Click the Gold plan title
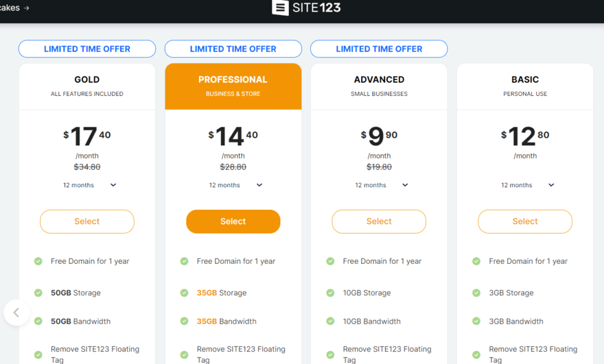The image size is (604, 364). [x=87, y=80]
